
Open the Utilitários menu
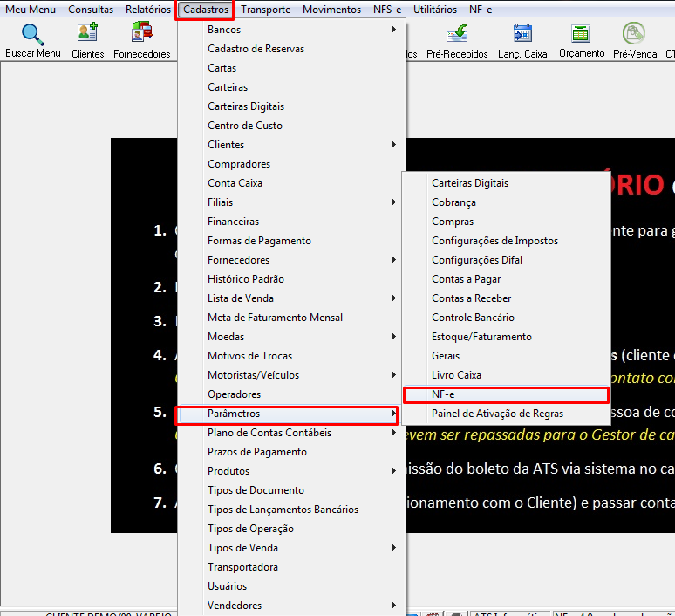coord(435,10)
